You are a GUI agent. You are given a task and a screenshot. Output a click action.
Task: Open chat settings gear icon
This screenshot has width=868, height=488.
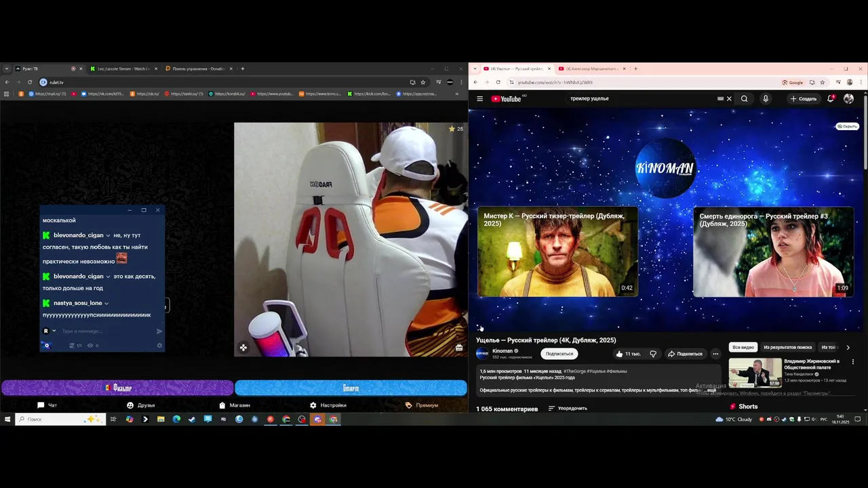(160, 346)
